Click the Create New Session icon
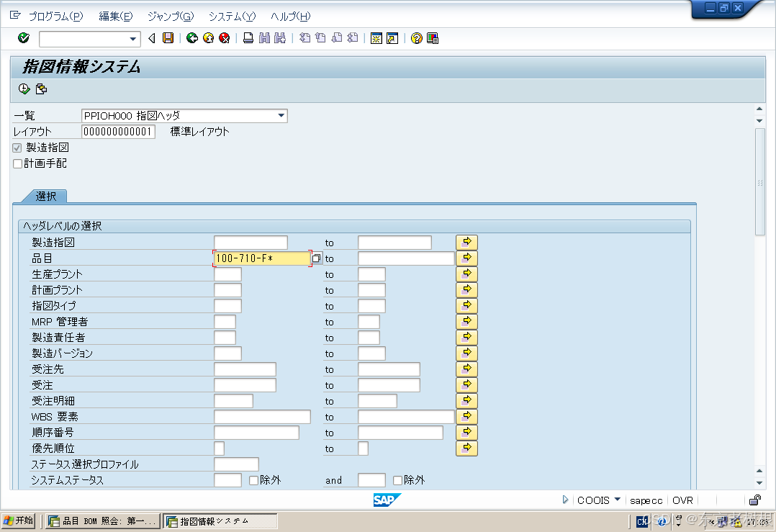Viewport: 776px width, 532px height. [x=376, y=38]
